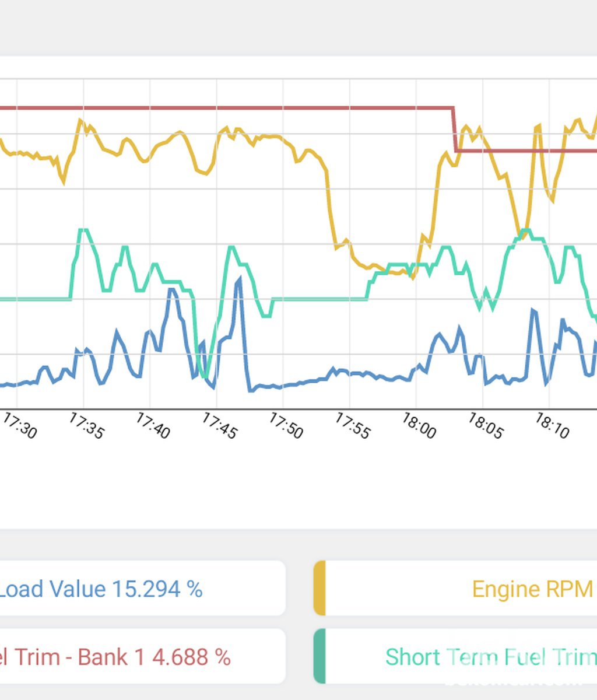Click the blue line's tall peak after 17:45
Screen dimensions: 597x700
[239, 281]
